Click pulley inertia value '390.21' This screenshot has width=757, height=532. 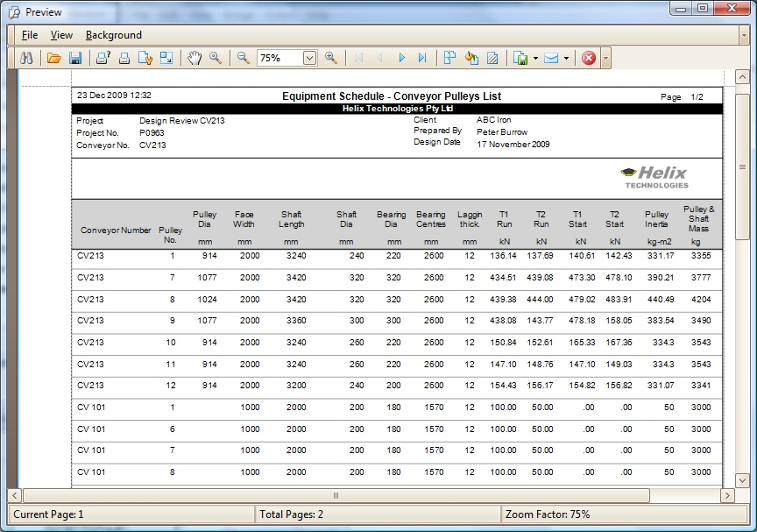pos(661,278)
